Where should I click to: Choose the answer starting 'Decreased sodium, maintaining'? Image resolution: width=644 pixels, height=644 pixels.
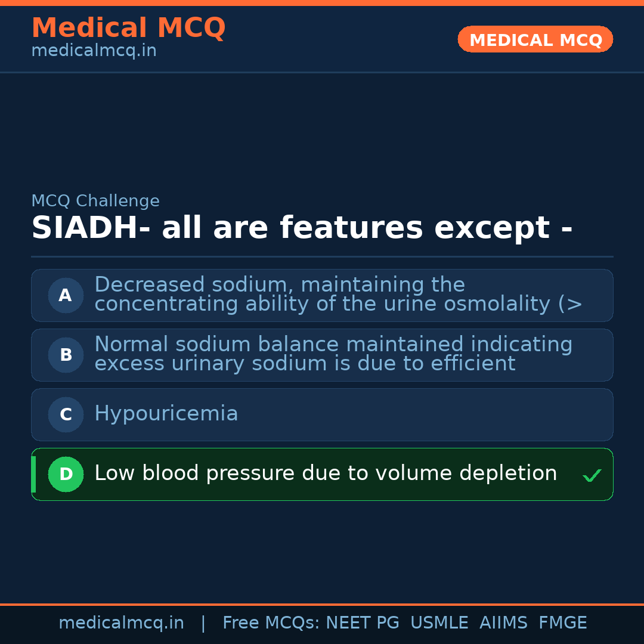coord(338,295)
